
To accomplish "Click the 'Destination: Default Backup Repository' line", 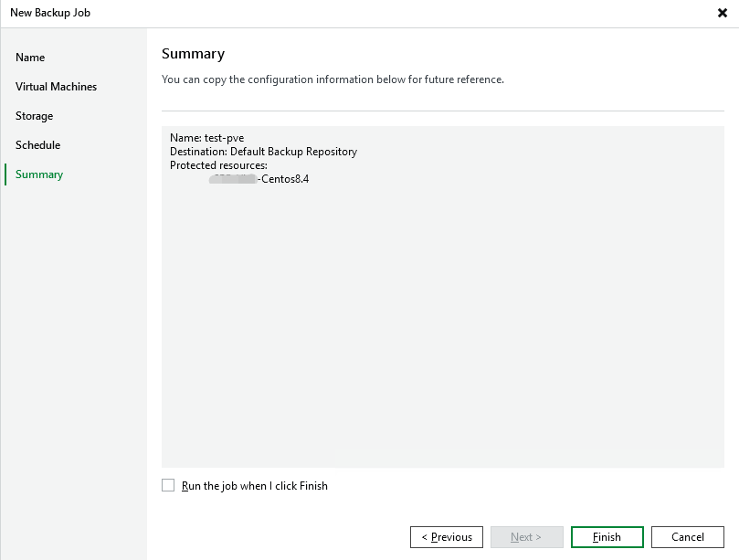I will (263, 152).
